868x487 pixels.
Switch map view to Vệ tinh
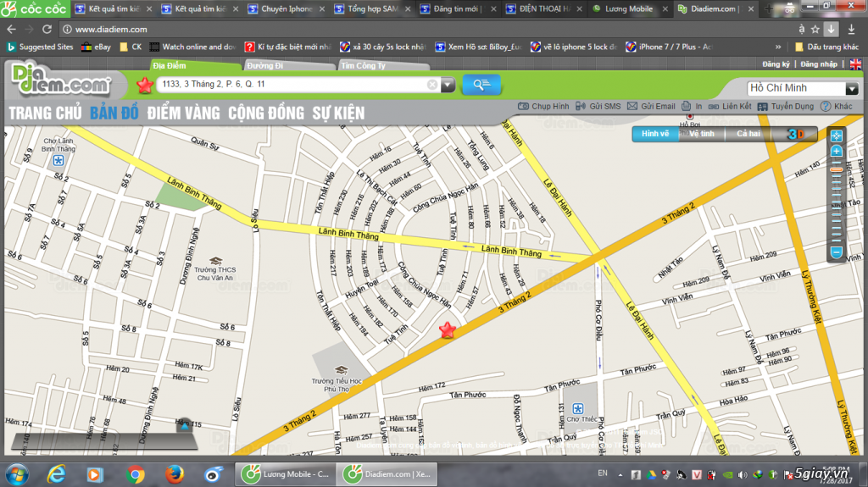(701, 134)
